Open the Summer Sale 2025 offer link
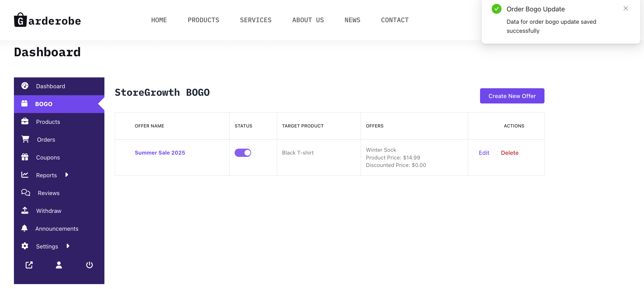Viewport: 644px width, 289px height. pyautogui.click(x=160, y=152)
